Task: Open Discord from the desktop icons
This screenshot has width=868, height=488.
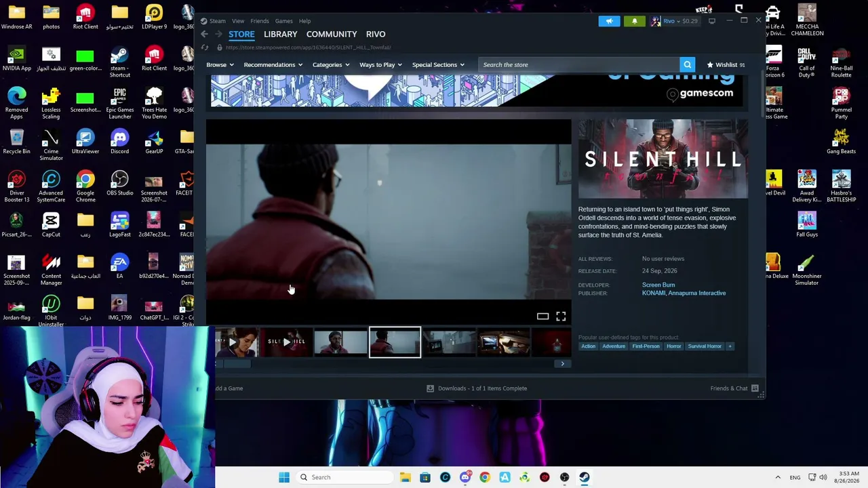Action: click(119, 142)
